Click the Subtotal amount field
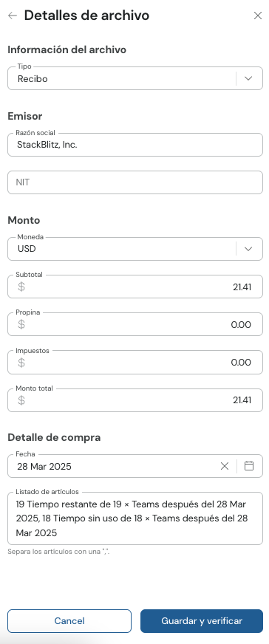Screen dimensions: 269x644 (x=135, y=287)
